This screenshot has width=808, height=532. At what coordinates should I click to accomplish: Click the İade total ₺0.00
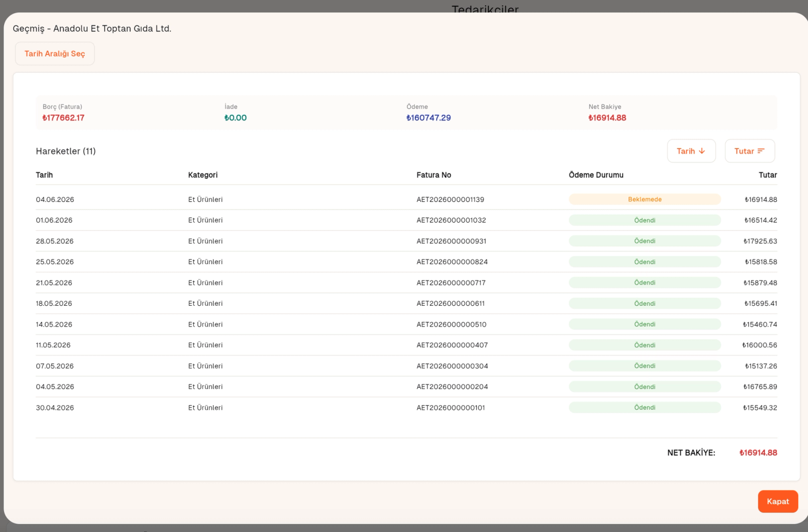tap(235, 118)
